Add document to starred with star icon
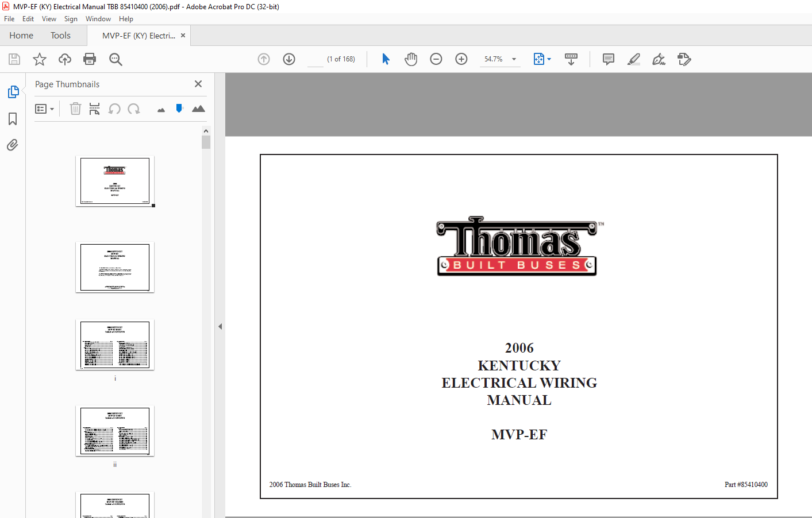812x518 pixels. pos(40,59)
